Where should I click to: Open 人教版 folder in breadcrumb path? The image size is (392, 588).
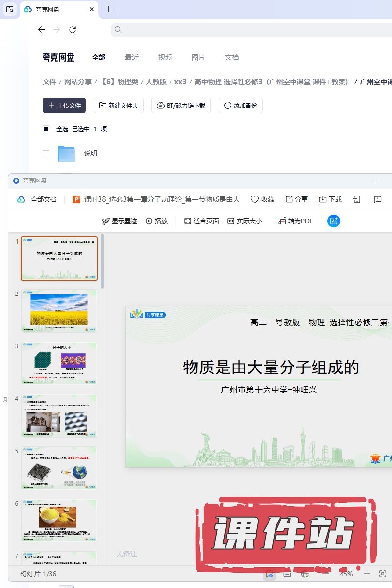[156, 82]
